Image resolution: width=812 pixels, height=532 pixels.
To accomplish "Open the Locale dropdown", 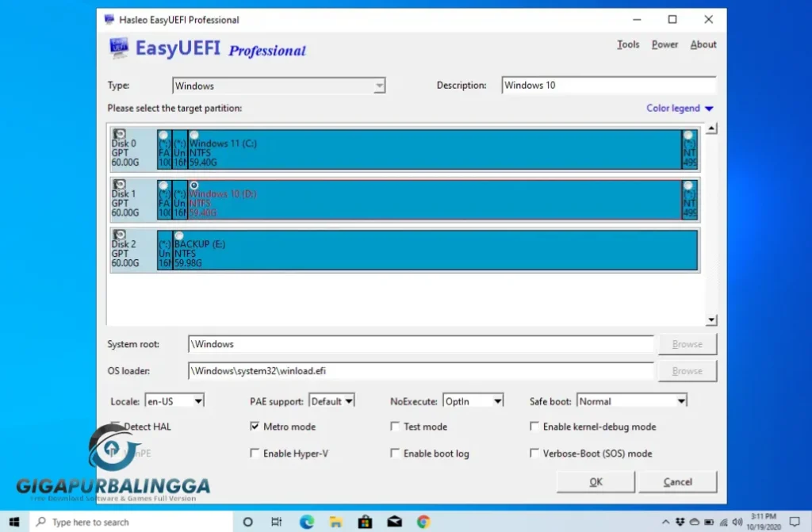I will point(199,401).
